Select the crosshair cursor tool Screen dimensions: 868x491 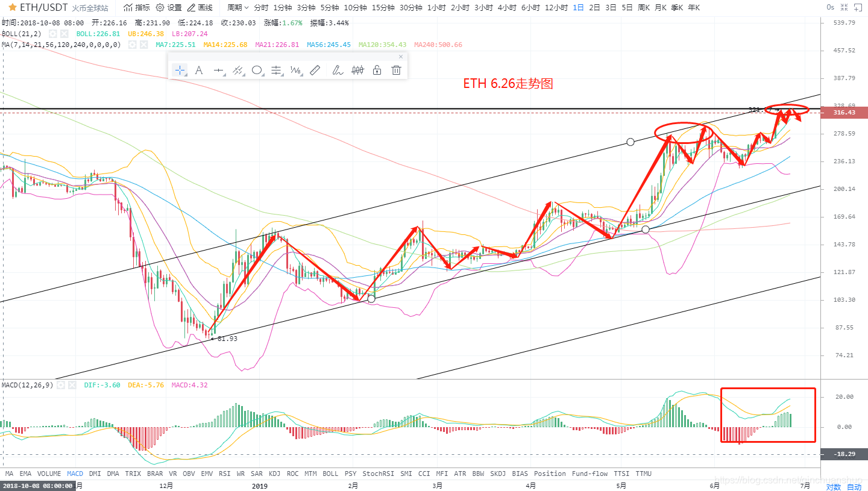point(180,70)
